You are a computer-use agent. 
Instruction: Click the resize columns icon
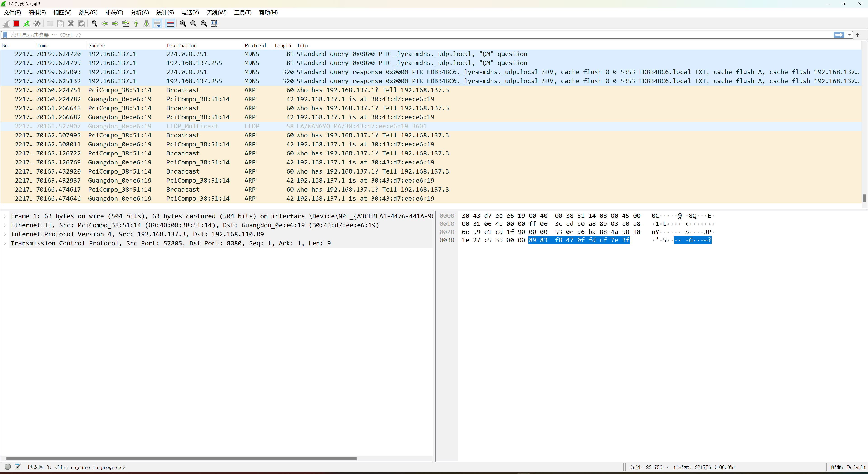214,23
